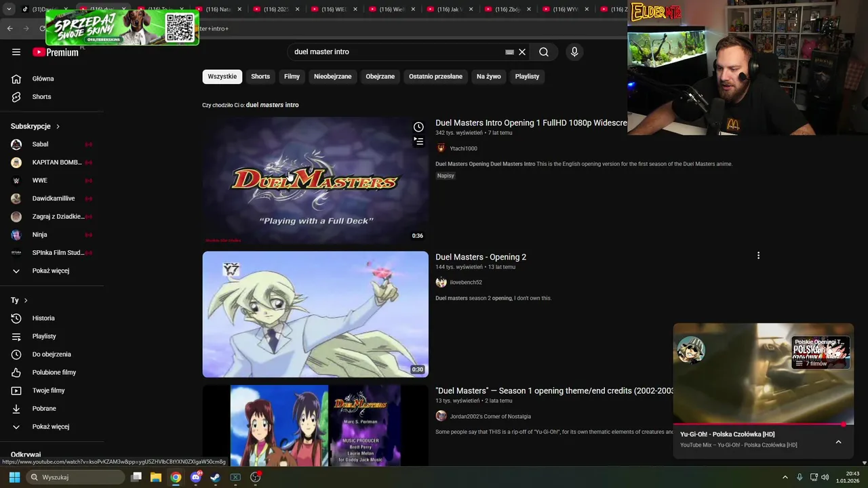Open Season 1 opening theme video title
This screenshot has height=488, width=868.
point(554,391)
